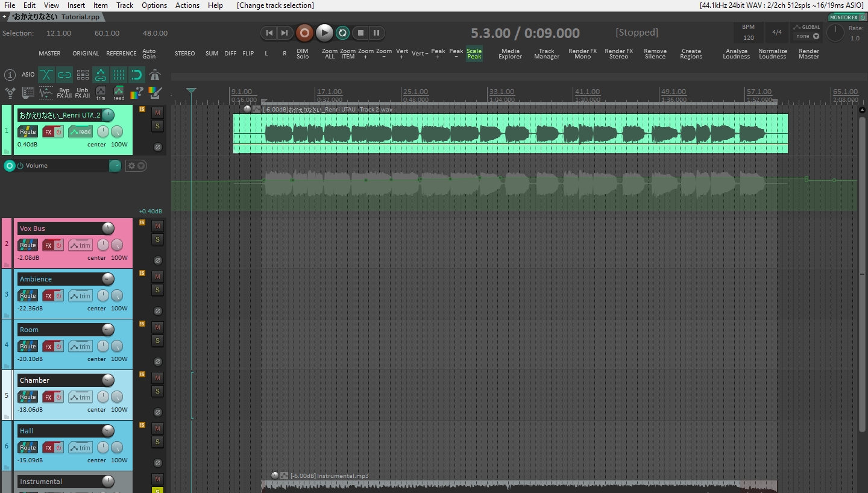868x493 pixels.
Task: Toggle snap magnet icon
Action: coord(137,75)
